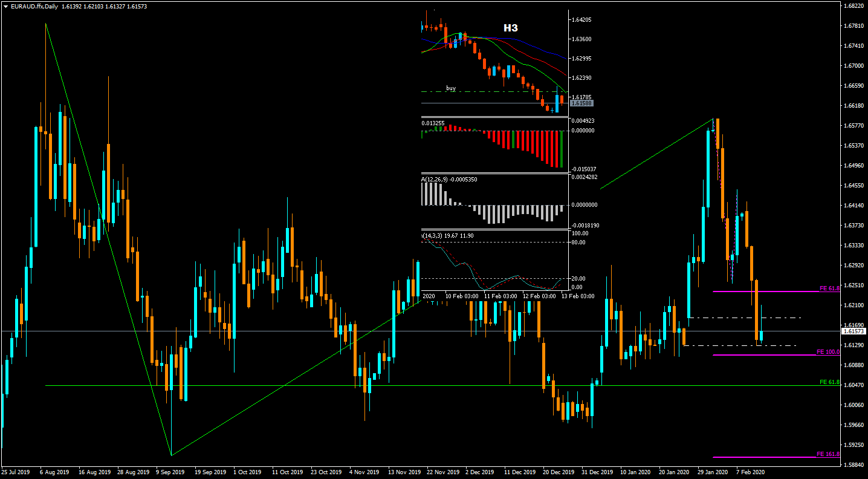Screen dimensions: 868x479
Task: Select magenta FE 61.8 label near 1.62510
Action: [x=829, y=288]
